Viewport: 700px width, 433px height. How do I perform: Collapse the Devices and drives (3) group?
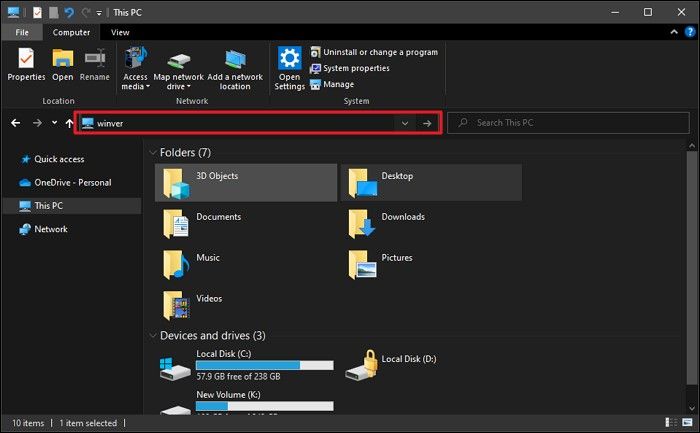tap(153, 336)
